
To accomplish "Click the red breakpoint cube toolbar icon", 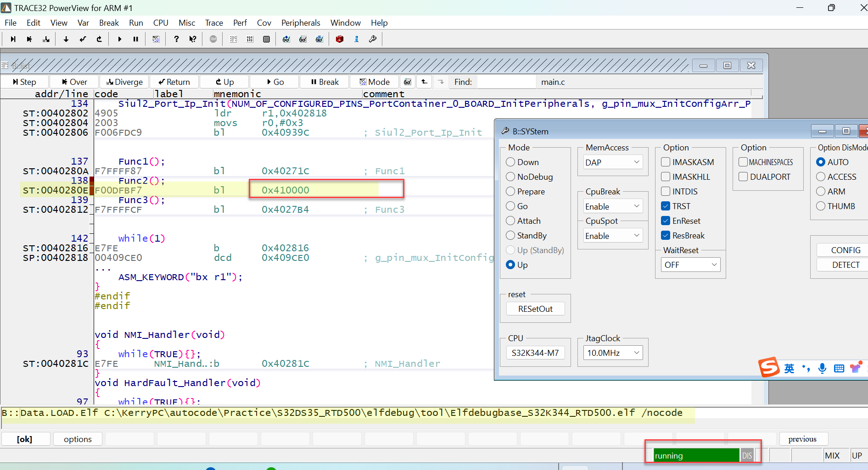I will point(340,39).
